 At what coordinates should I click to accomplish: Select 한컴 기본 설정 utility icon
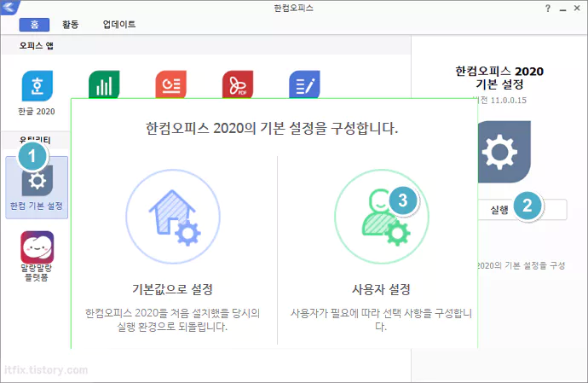pos(37,188)
